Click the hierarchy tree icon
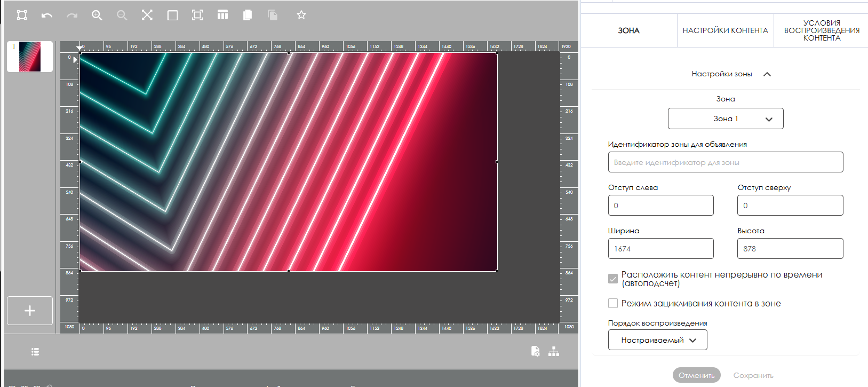The width and height of the screenshot is (868, 387). [554, 351]
